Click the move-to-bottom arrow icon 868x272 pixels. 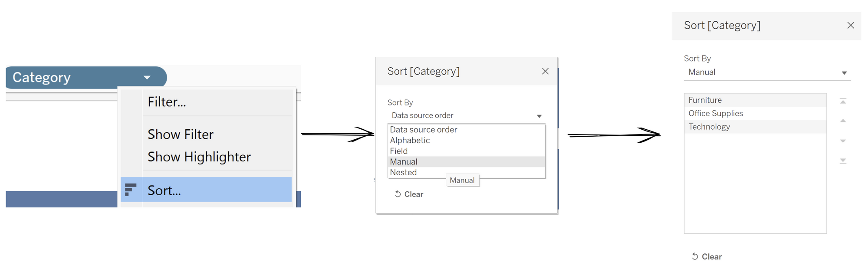click(843, 161)
